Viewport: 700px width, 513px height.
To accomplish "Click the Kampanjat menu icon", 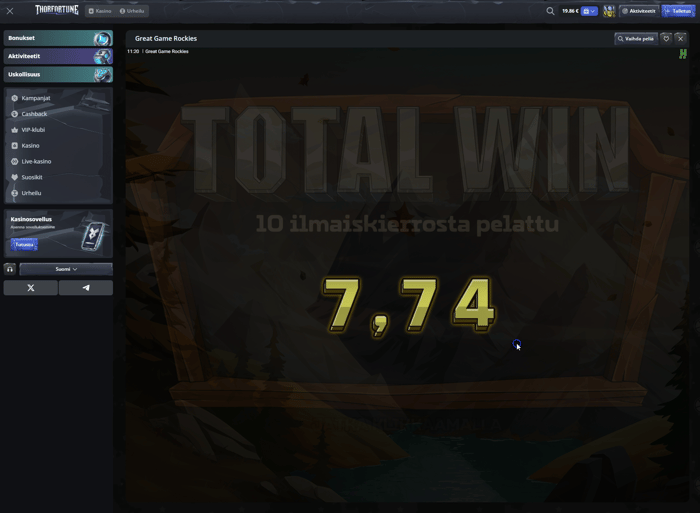I will [x=14, y=98].
